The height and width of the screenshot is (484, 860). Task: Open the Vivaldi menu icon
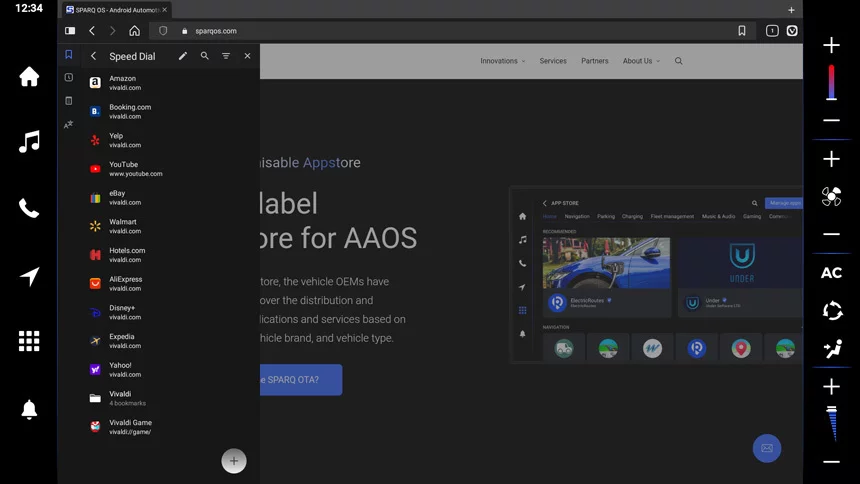792,31
